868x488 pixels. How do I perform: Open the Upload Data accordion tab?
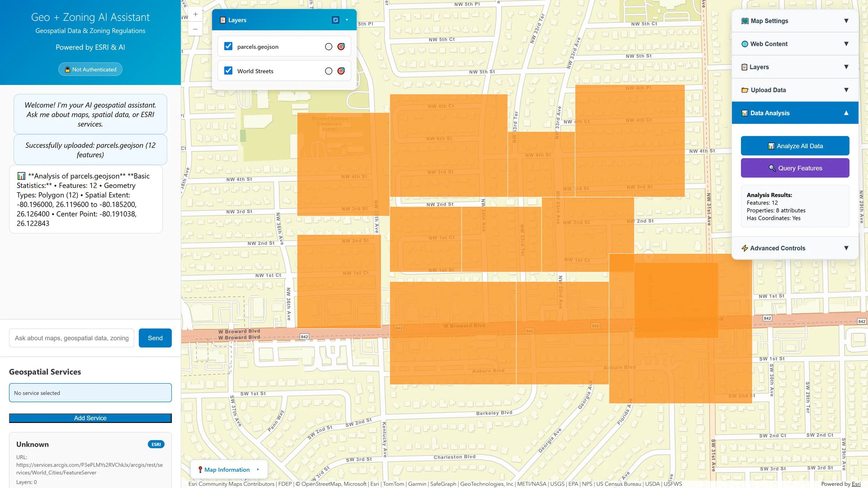[x=795, y=90]
